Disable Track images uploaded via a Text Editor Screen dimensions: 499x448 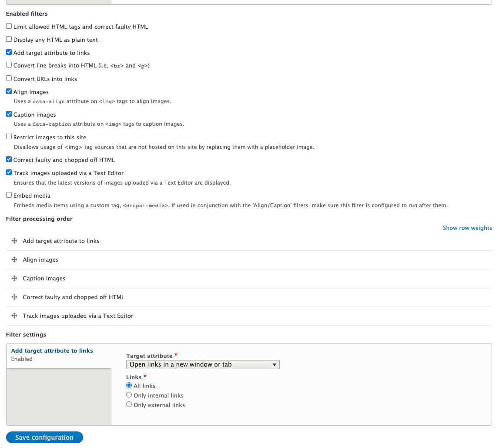coord(8,172)
